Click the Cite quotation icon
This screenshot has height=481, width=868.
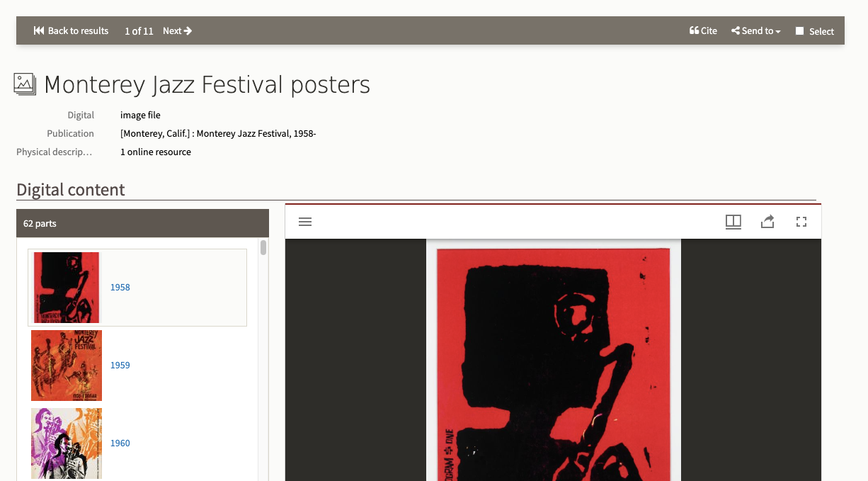[x=695, y=30]
